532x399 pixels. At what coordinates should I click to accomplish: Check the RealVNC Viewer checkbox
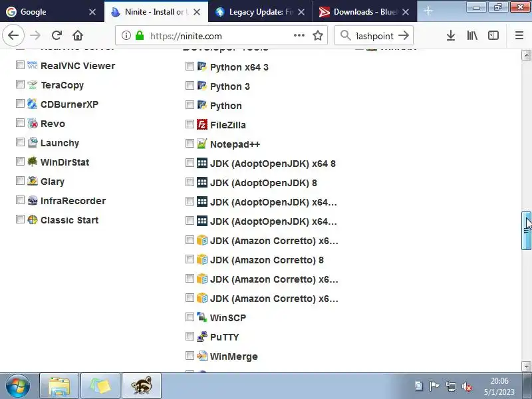[x=20, y=65]
